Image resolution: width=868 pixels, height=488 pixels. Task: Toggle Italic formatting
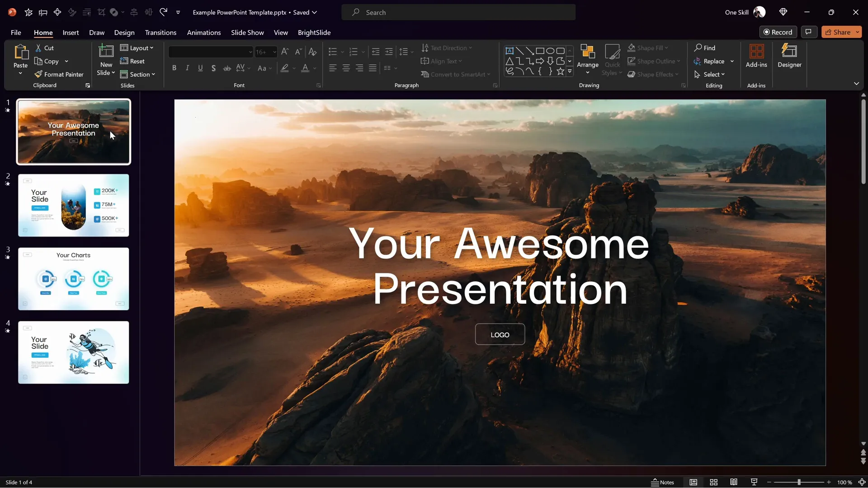[x=187, y=68]
